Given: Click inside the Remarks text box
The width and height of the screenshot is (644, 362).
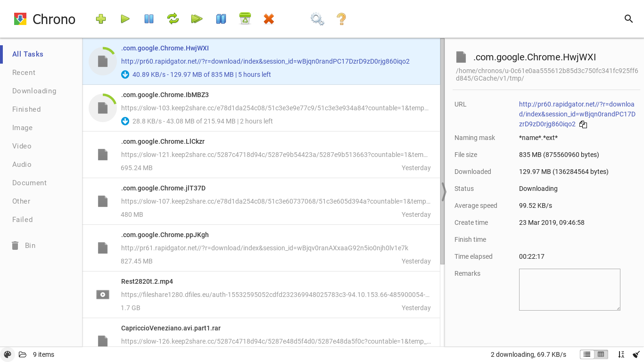Looking at the screenshot, I should click(x=570, y=289).
